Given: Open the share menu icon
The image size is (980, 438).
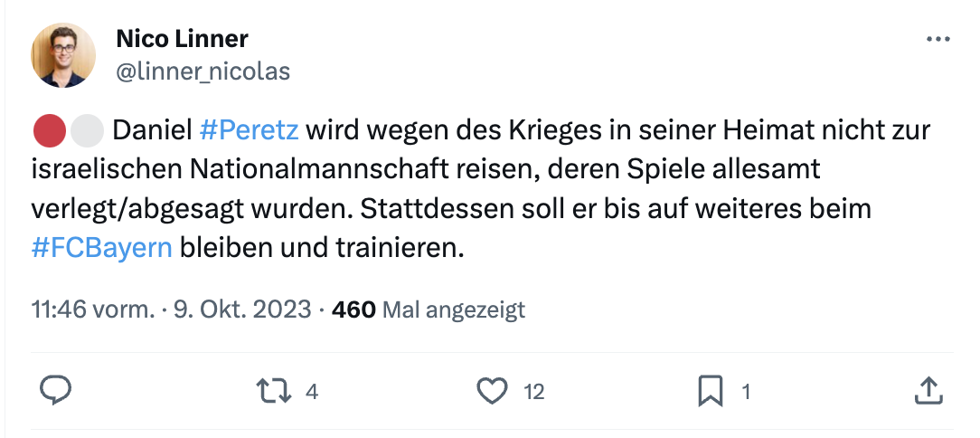Looking at the screenshot, I should click(x=928, y=391).
